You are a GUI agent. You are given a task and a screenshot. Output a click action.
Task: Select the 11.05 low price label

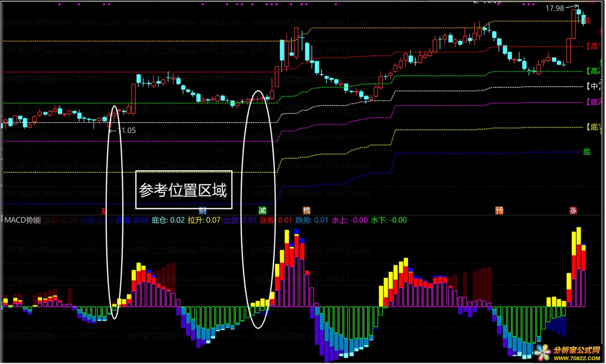click(x=127, y=130)
